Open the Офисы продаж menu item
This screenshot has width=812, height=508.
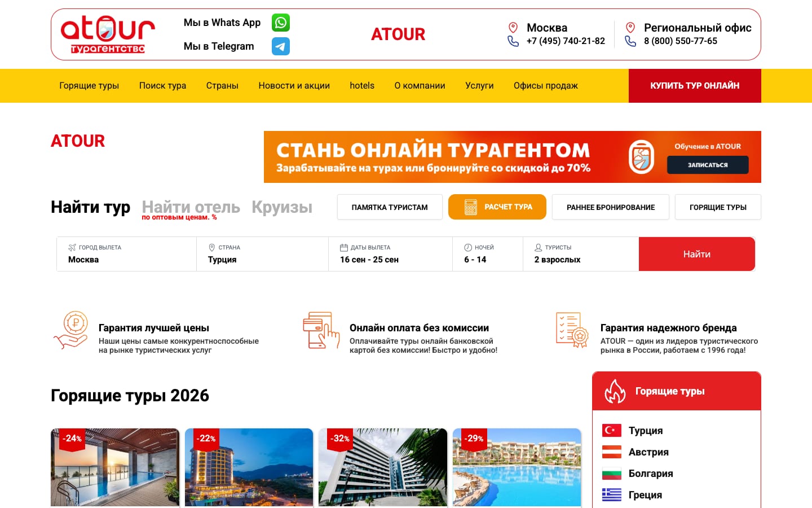coord(546,86)
